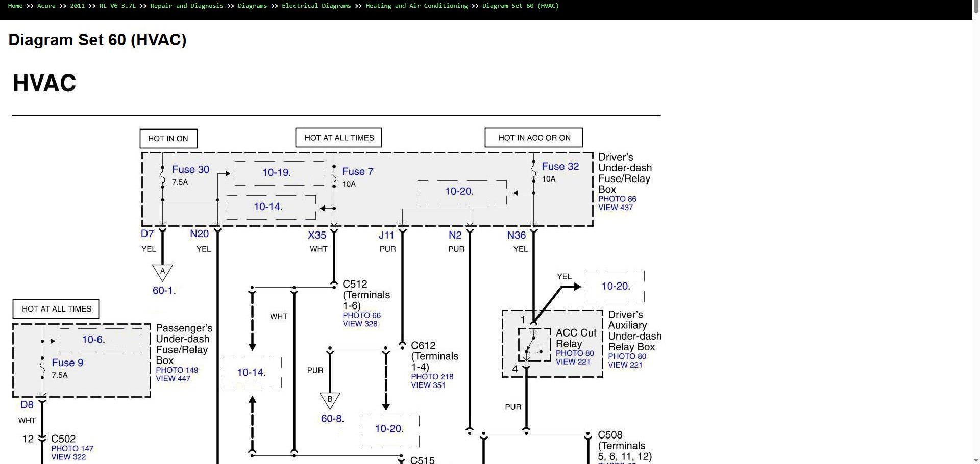
Task: Click triangle connector A symbol
Action: pos(162,272)
